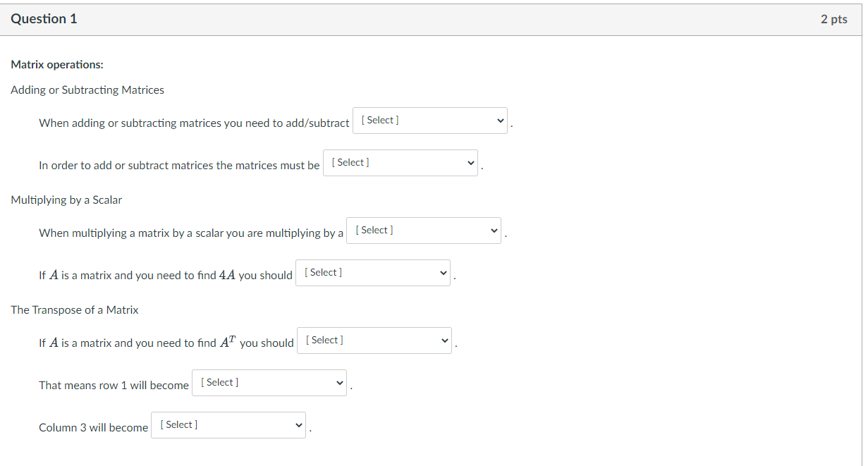Click 'The Transpose of a Matrix' heading

(75, 310)
